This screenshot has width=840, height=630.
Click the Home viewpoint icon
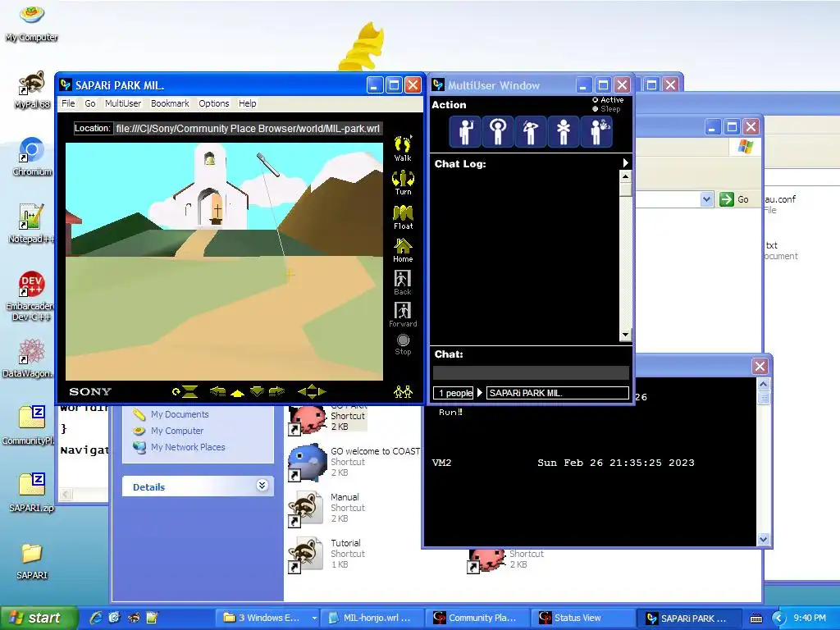point(403,250)
